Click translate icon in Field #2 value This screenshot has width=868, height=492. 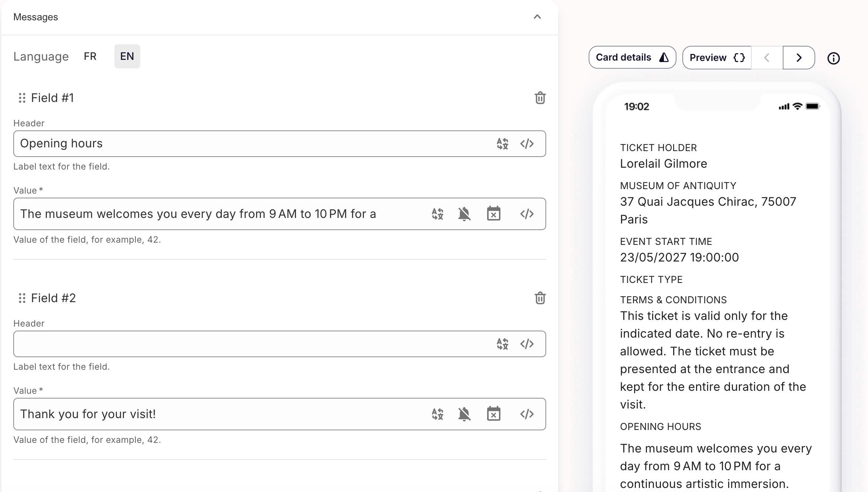[437, 414]
